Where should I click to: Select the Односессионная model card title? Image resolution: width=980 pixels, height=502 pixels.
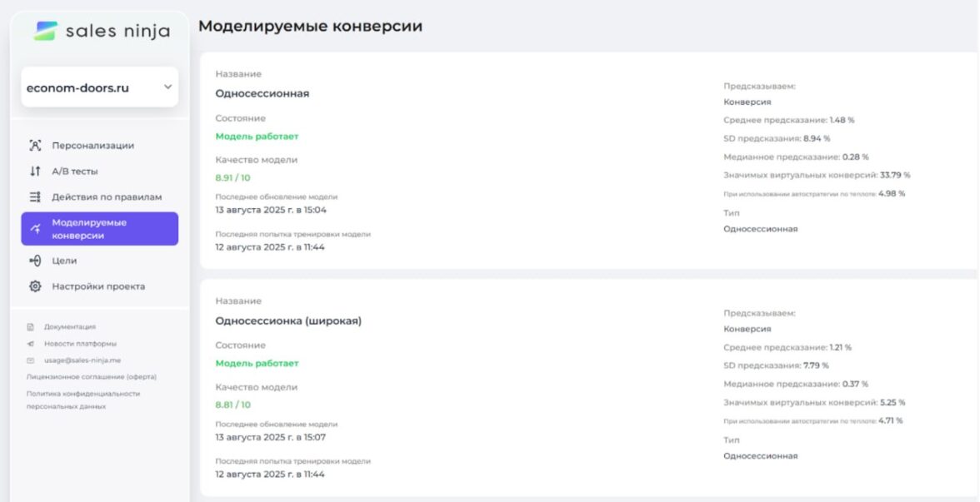[262, 93]
